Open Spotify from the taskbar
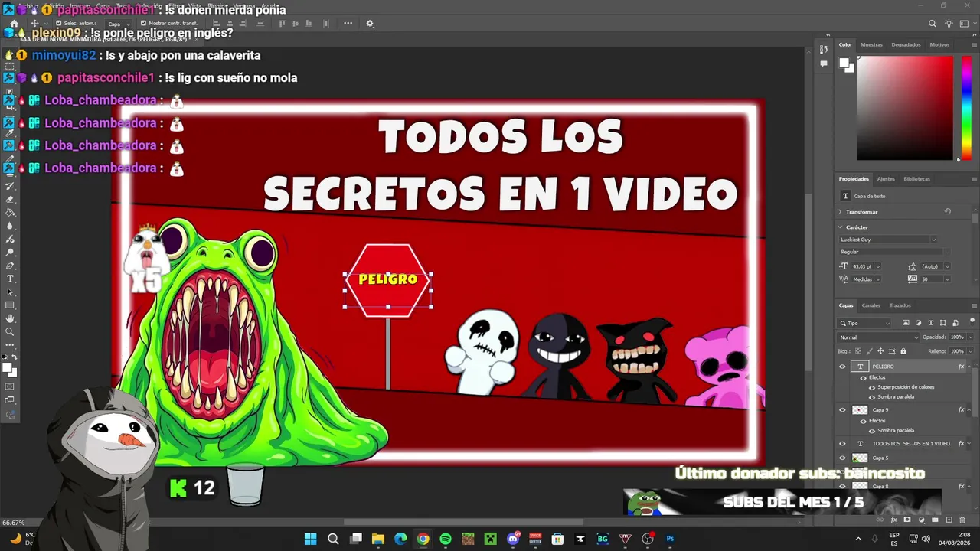 [446, 539]
